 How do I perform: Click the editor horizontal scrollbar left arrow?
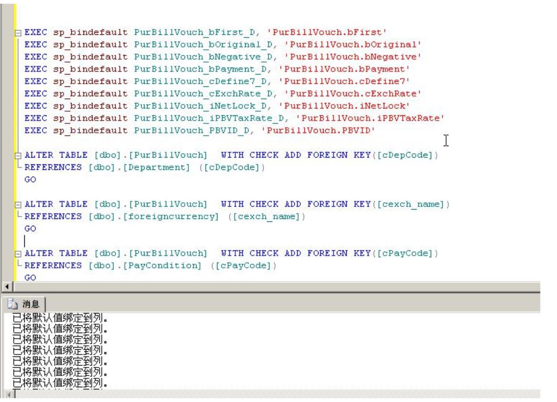(7, 286)
